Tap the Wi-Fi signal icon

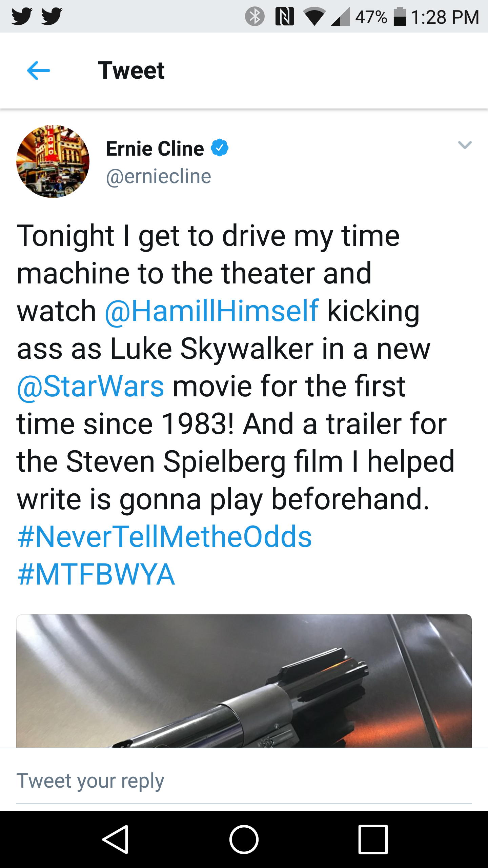tap(314, 17)
